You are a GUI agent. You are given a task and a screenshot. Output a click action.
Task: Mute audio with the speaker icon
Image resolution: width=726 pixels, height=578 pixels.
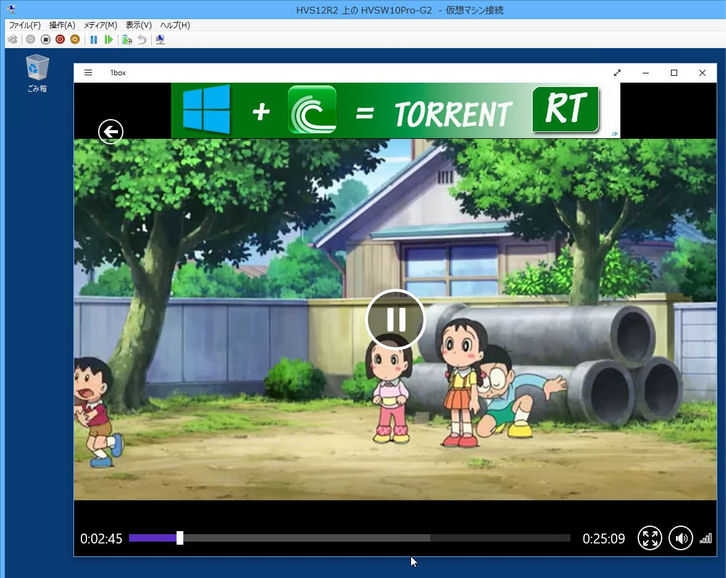pyautogui.click(x=681, y=538)
